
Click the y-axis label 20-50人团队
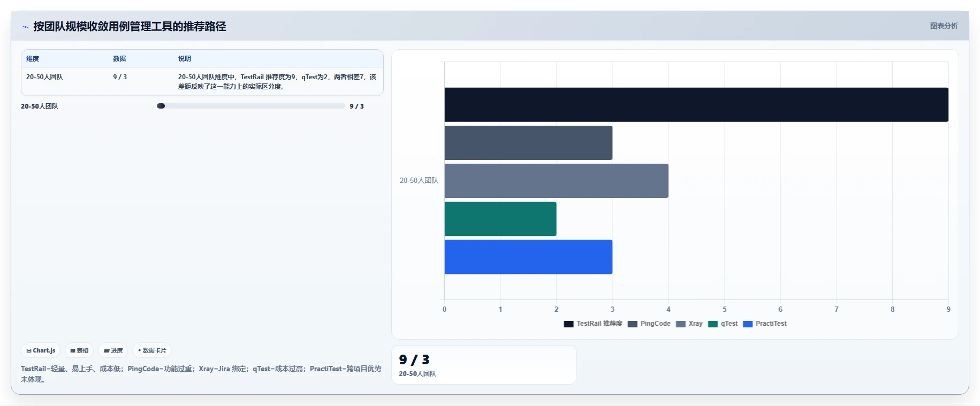419,181
